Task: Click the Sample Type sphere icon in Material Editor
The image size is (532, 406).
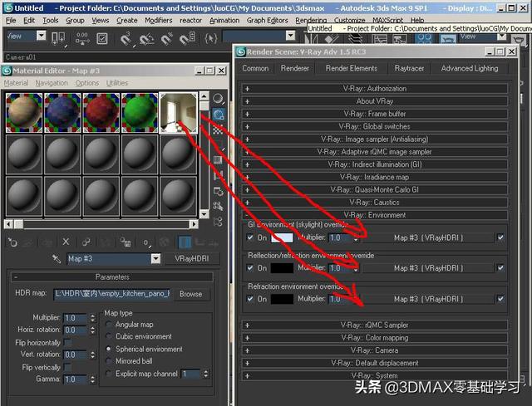Action: [218, 99]
